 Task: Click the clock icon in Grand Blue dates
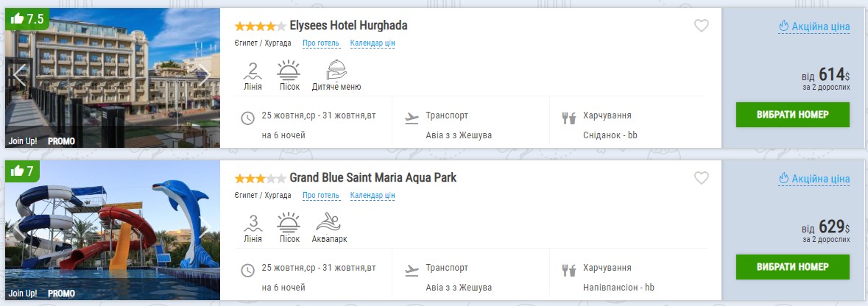tap(247, 270)
